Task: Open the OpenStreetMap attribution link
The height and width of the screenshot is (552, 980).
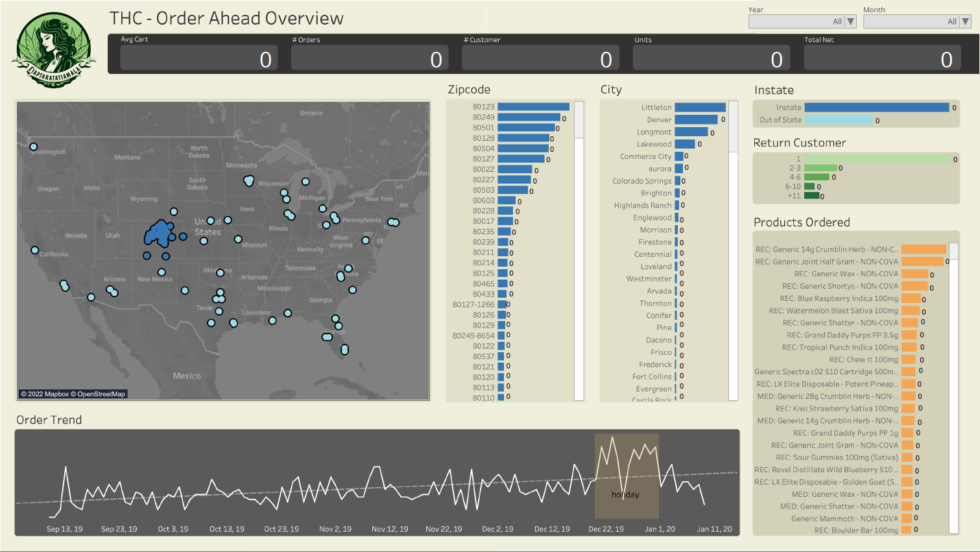Action: 98,394
